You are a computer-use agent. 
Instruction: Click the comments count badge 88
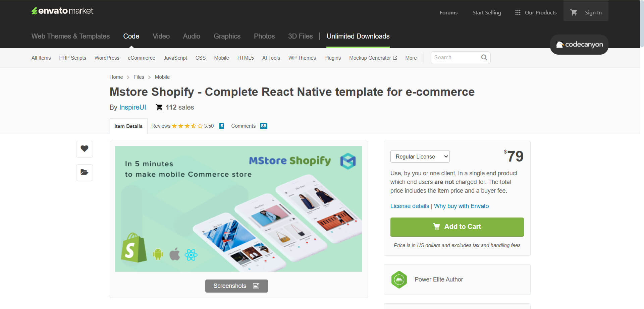[263, 126]
